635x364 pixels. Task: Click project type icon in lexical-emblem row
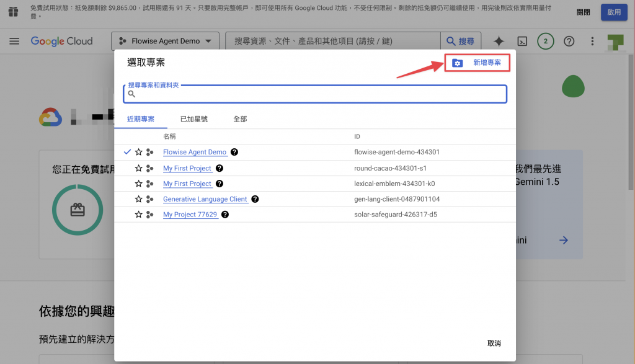pyautogui.click(x=150, y=184)
